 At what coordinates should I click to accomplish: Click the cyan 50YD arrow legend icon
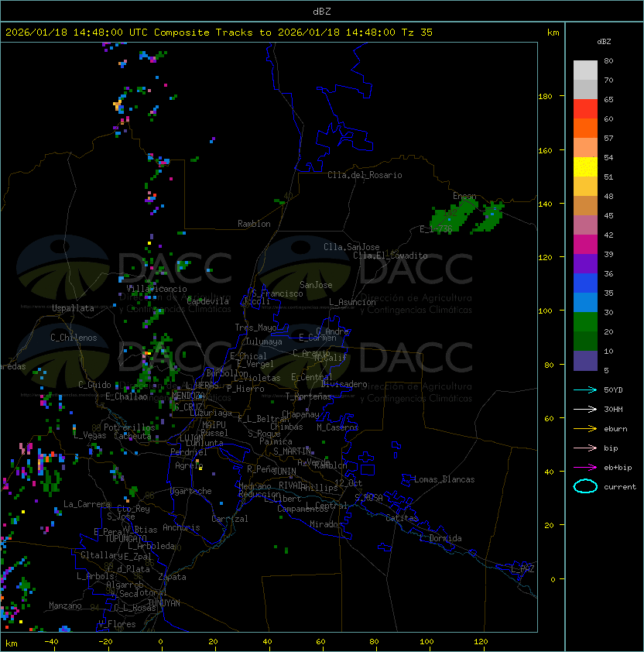click(585, 389)
